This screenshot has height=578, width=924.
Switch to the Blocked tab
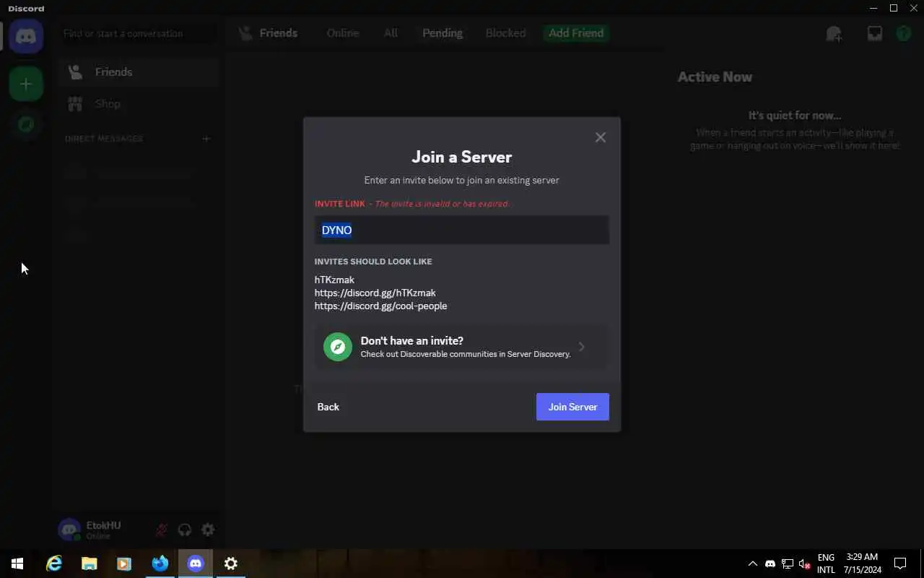pos(505,33)
